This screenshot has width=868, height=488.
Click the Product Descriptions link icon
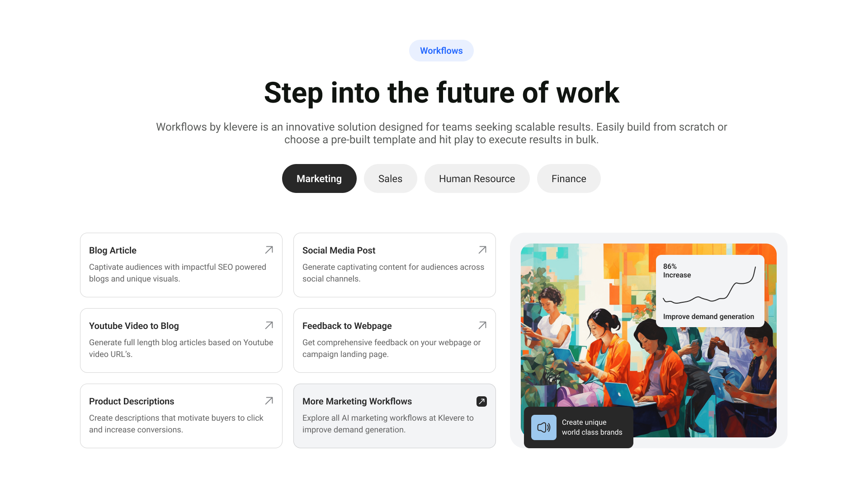pos(270,401)
